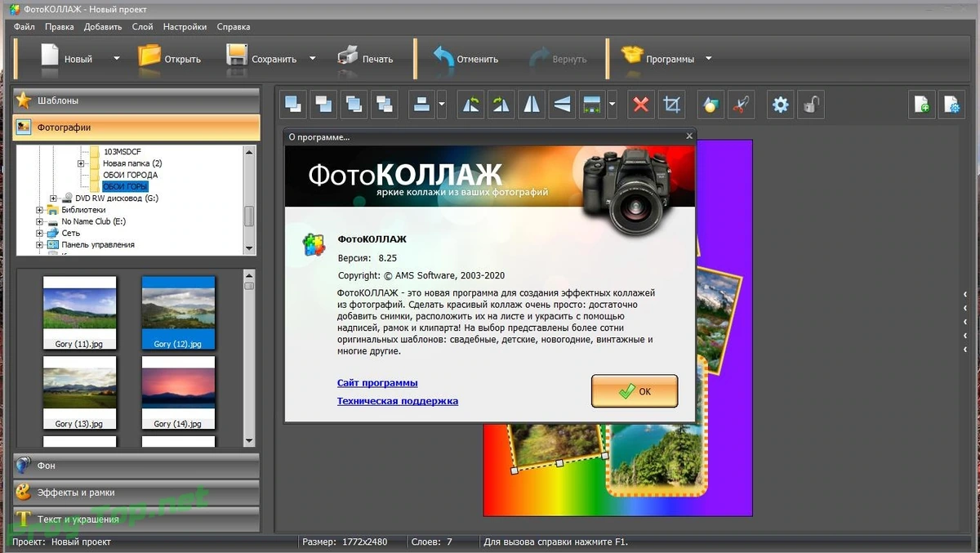Image resolution: width=980 pixels, height=553 pixels.
Task: Click the add page icon with plus
Action: 922,105
